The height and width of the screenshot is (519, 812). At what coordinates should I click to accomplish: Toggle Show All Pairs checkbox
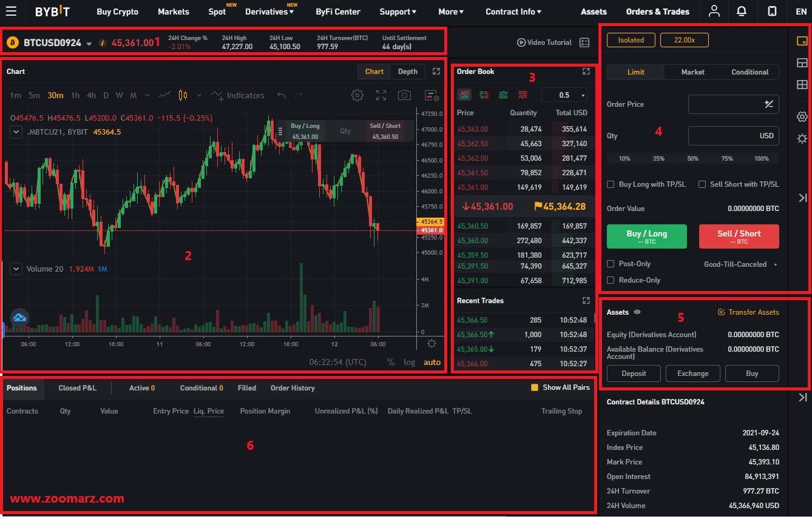coord(535,387)
